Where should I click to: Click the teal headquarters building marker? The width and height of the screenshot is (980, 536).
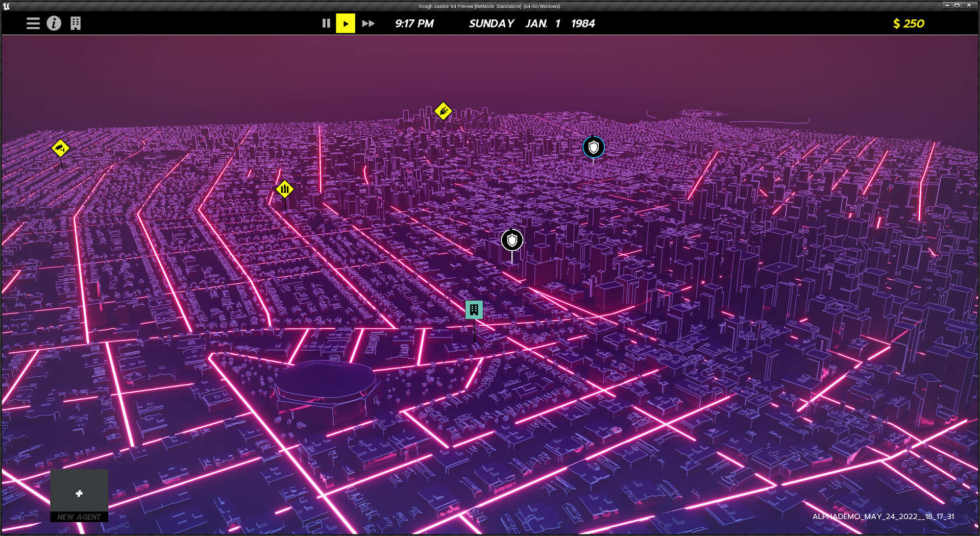pyautogui.click(x=474, y=309)
